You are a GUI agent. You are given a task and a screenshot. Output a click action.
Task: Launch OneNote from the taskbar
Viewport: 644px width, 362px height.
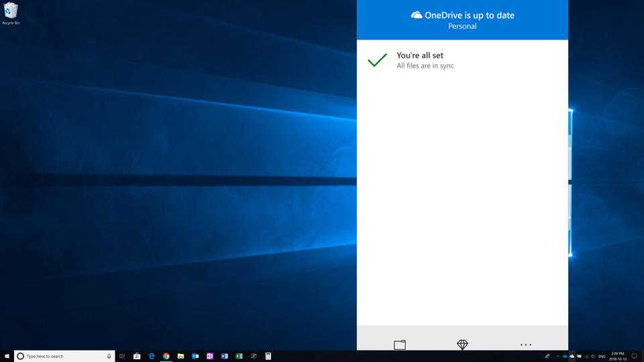pyautogui.click(x=210, y=356)
